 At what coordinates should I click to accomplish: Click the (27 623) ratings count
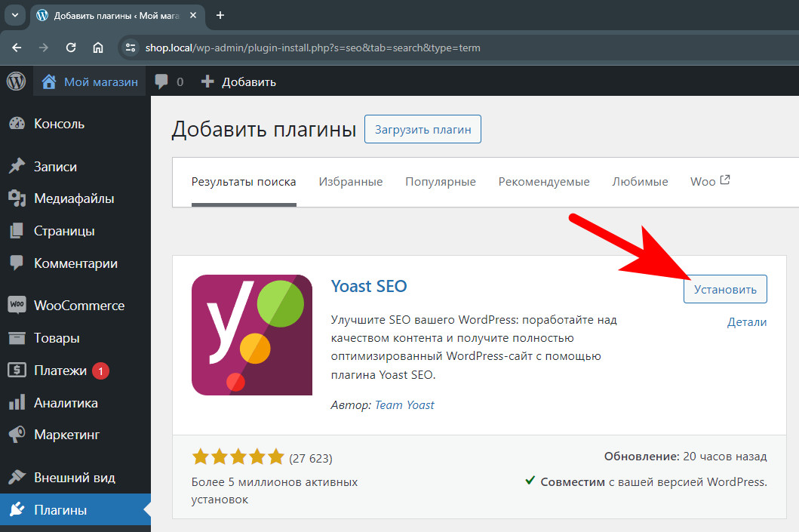pyautogui.click(x=311, y=459)
